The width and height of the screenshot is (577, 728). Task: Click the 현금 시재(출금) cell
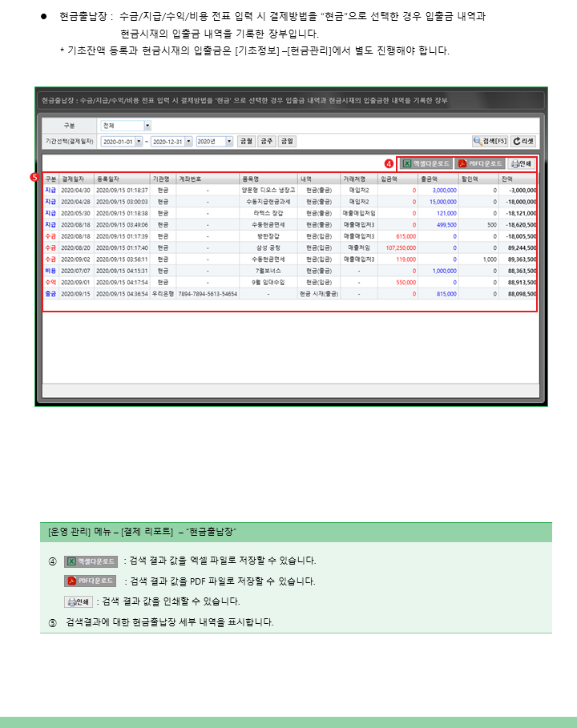(319, 294)
